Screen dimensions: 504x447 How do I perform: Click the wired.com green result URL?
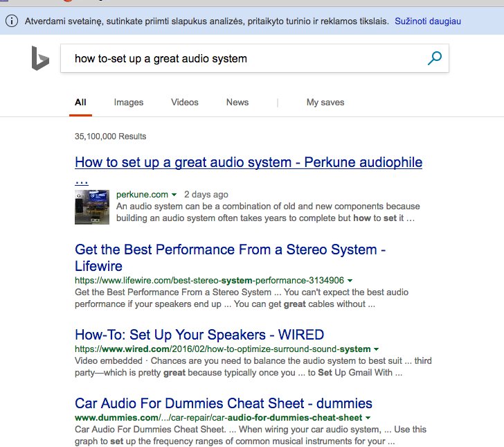pos(222,349)
